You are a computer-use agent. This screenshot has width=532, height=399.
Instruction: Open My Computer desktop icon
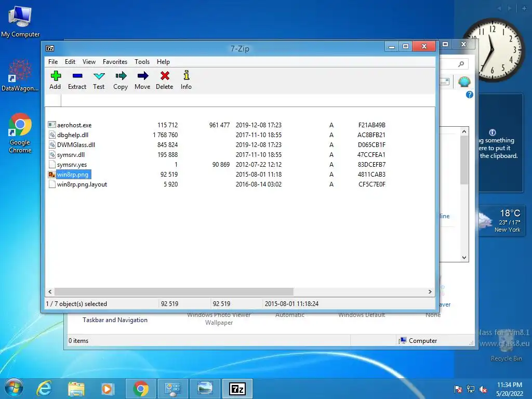(x=20, y=21)
